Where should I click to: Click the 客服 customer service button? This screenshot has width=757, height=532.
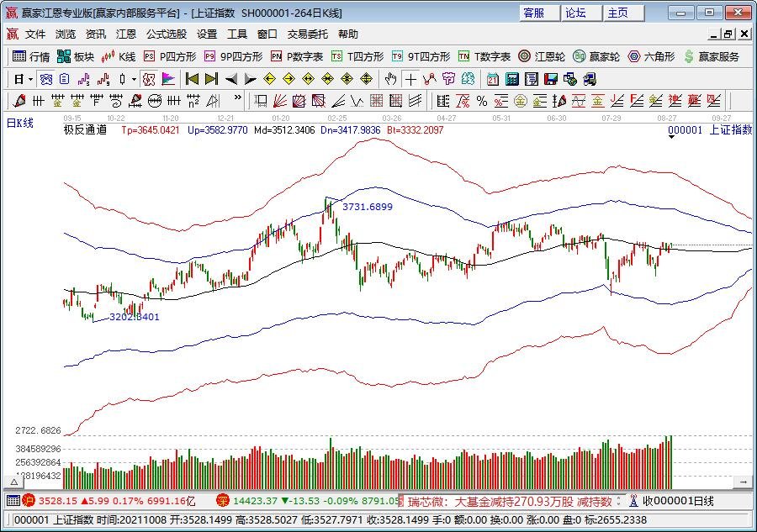[x=540, y=13]
